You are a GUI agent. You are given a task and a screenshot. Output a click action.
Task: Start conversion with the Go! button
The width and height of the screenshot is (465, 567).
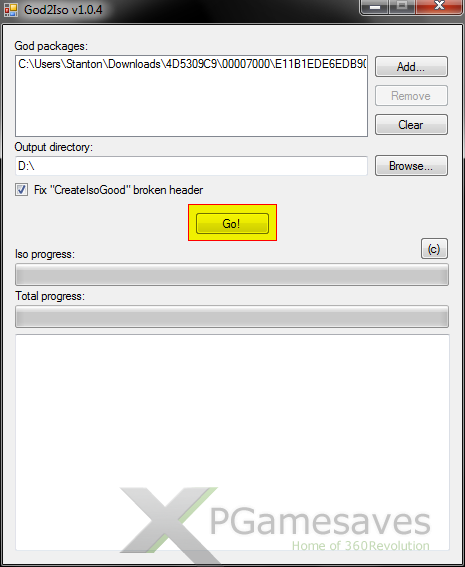coord(232,223)
